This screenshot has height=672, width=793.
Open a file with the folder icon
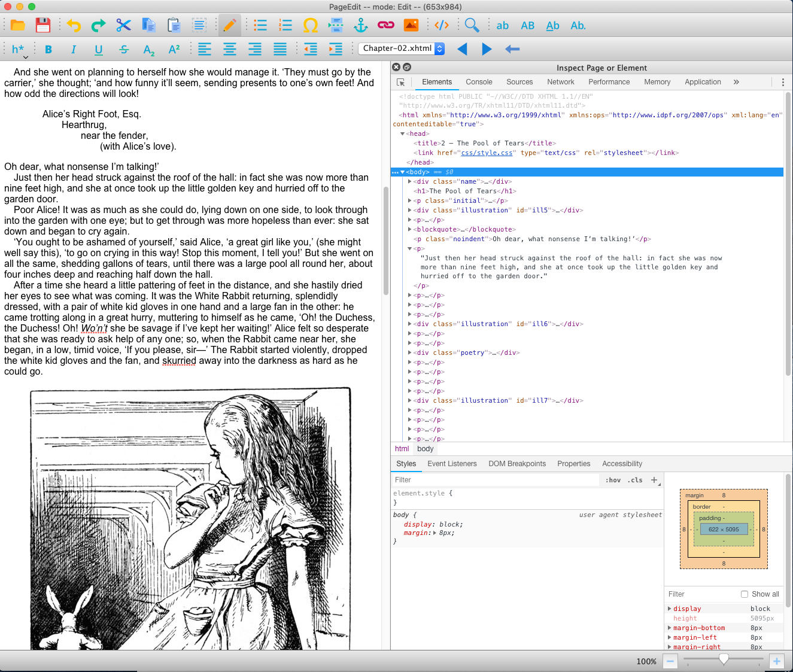click(x=18, y=25)
